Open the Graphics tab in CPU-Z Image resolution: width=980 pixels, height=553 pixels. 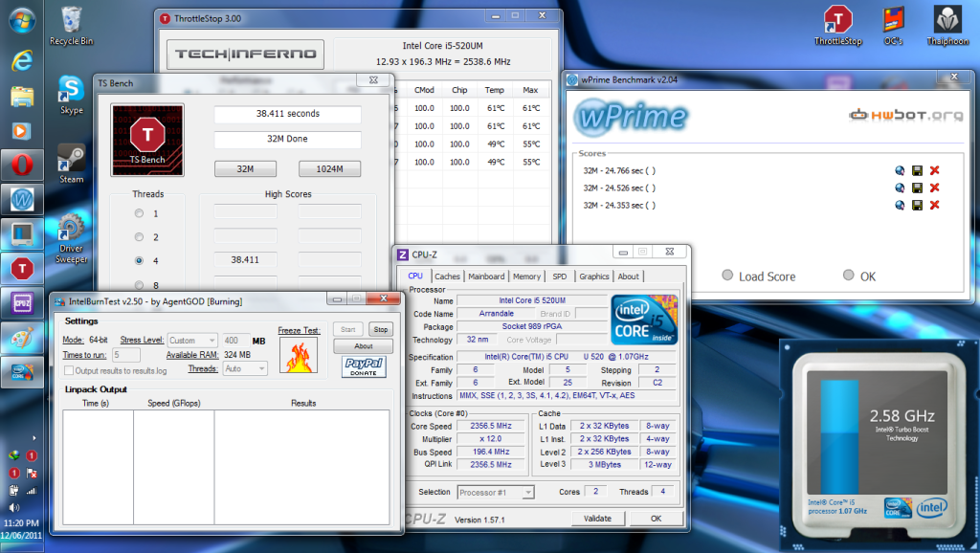tap(593, 276)
